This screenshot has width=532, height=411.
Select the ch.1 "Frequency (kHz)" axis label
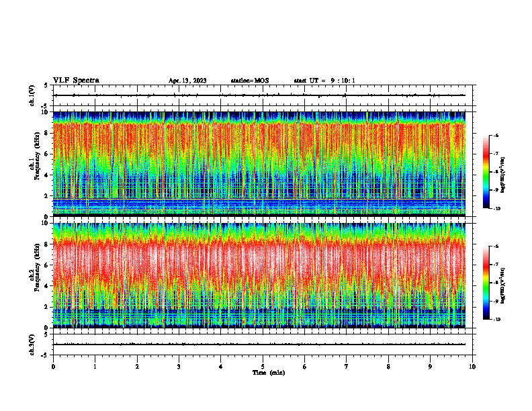37,156
